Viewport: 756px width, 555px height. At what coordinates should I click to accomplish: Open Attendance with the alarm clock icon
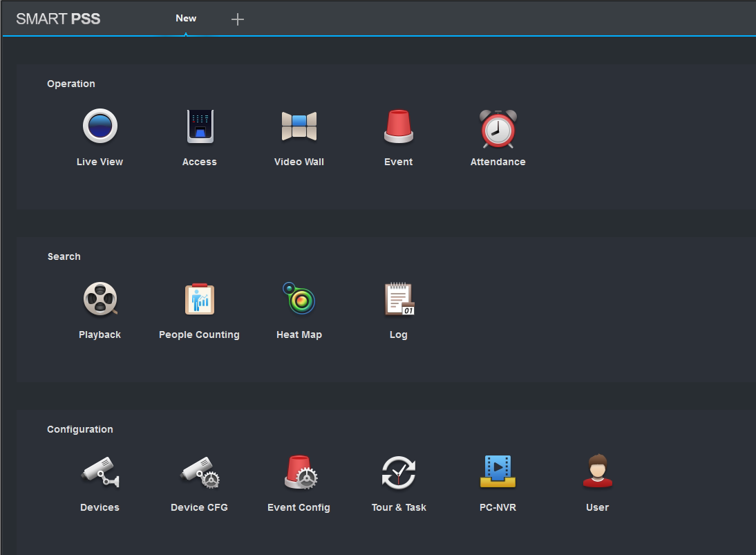point(498,129)
